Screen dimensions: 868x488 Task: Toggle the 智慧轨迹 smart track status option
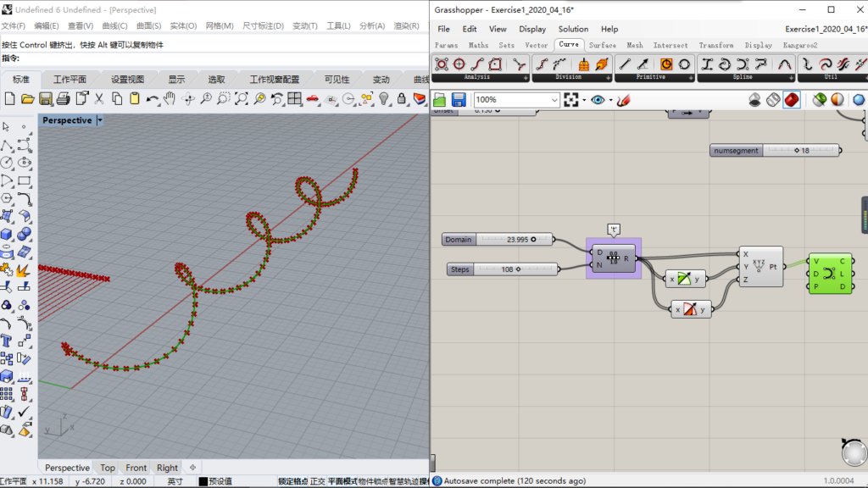[x=403, y=481]
